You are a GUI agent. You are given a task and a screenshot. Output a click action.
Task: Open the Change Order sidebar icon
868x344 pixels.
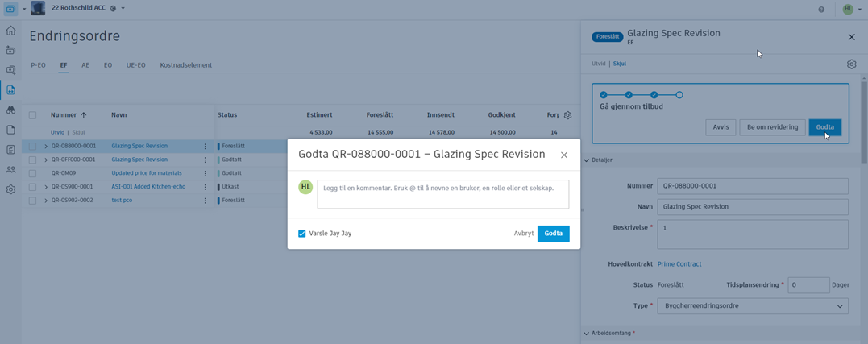(x=10, y=89)
